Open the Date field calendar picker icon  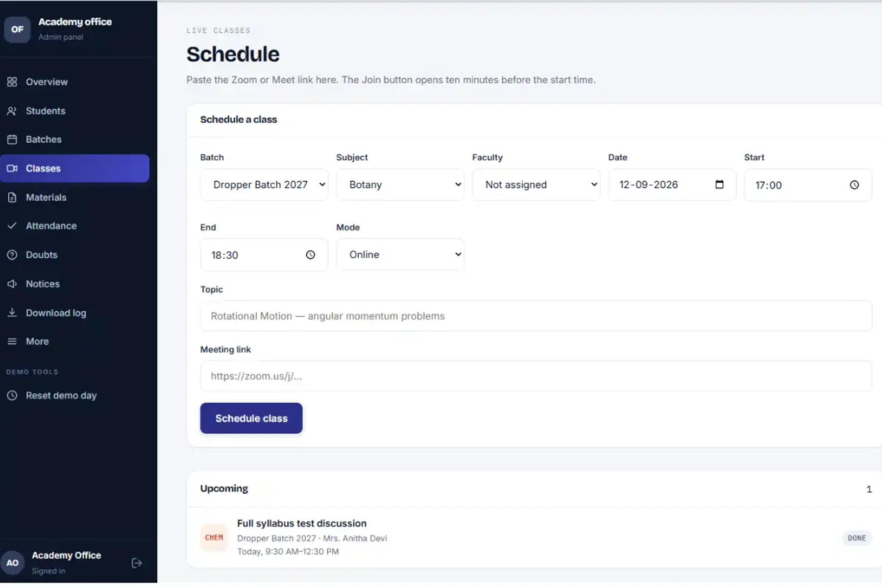click(x=719, y=185)
